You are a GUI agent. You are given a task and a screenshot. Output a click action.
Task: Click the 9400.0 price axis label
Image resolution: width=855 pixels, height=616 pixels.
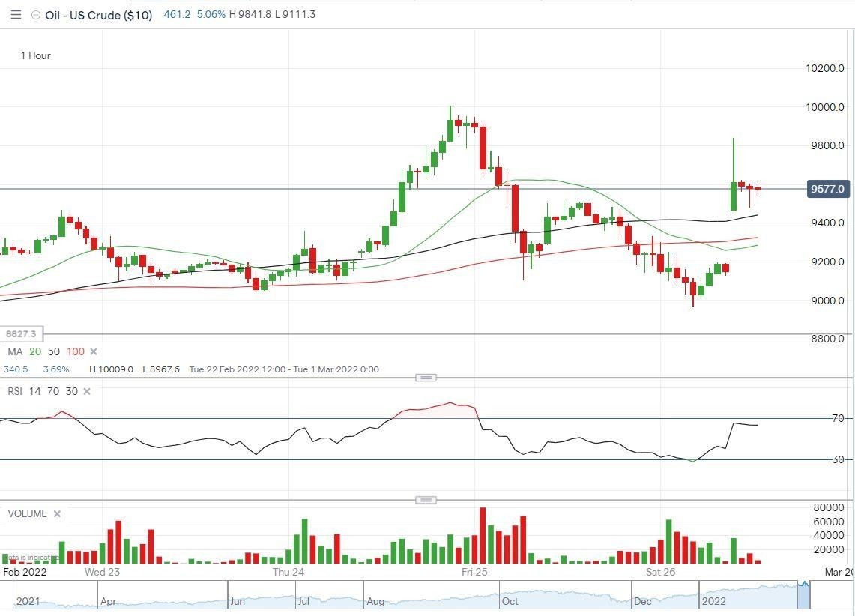pos(827,223)
